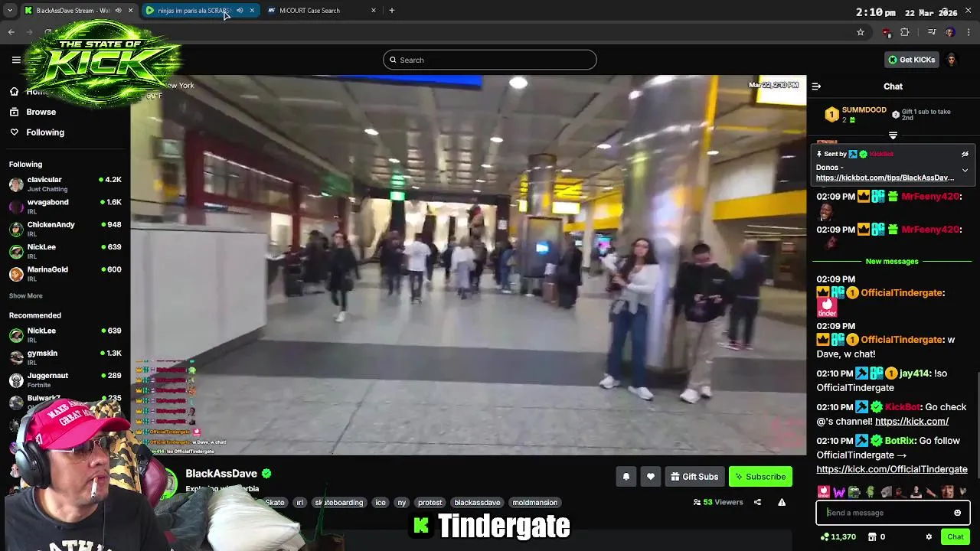Go back with browser back arrow

pyautogui.click(x=11, y=32)
